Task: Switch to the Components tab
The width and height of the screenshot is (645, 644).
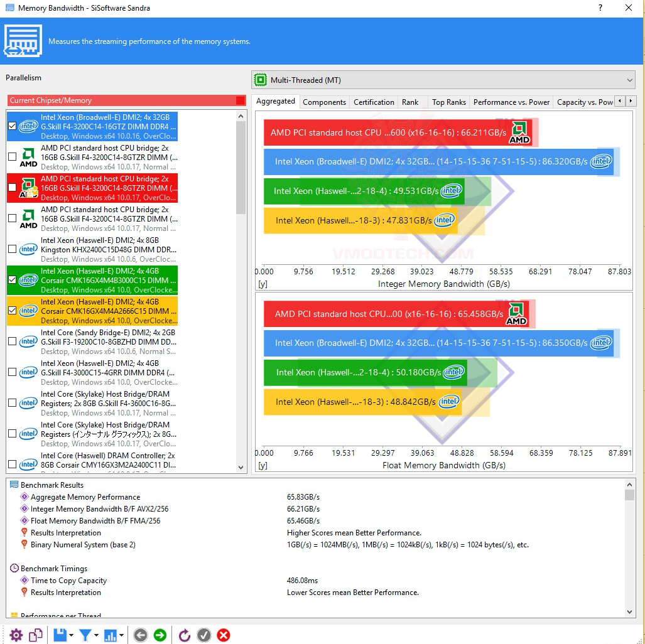Action: pyautogui.click(x=324, y=102)
